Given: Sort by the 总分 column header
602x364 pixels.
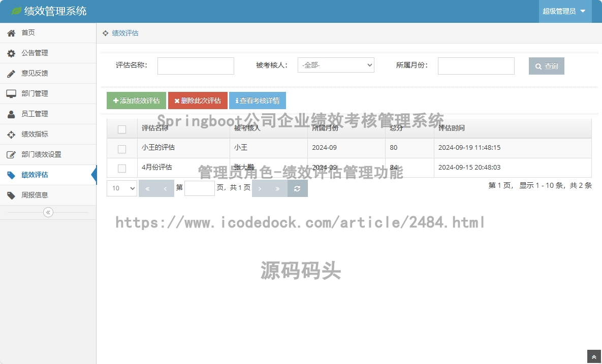Looking at the screenshot, I should coord(409,128).
